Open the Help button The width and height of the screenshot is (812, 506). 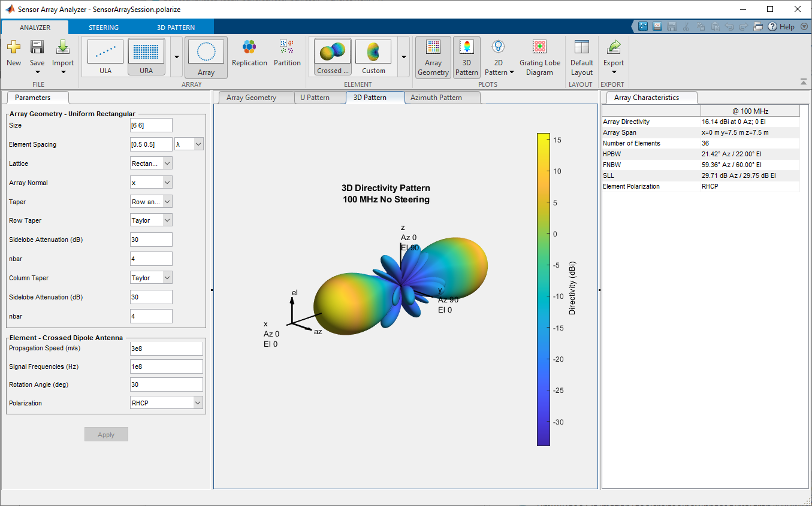[781, 27]
